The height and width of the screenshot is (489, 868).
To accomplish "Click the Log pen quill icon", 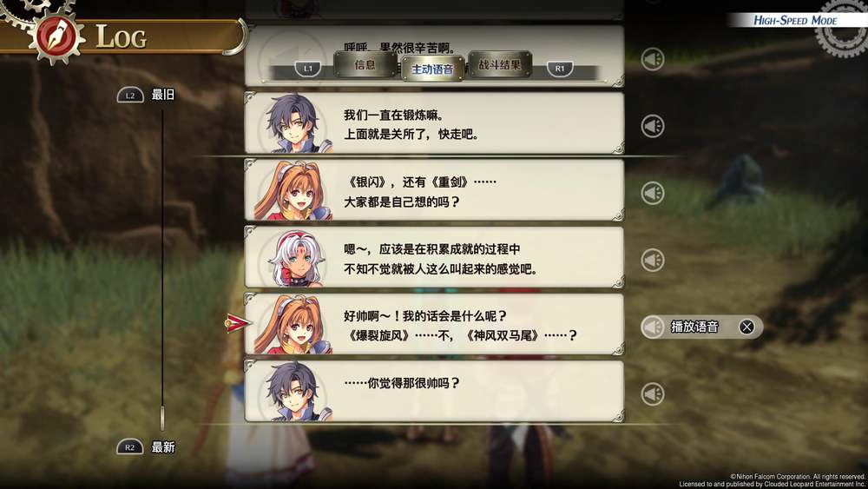I will (x=56, y=38).
